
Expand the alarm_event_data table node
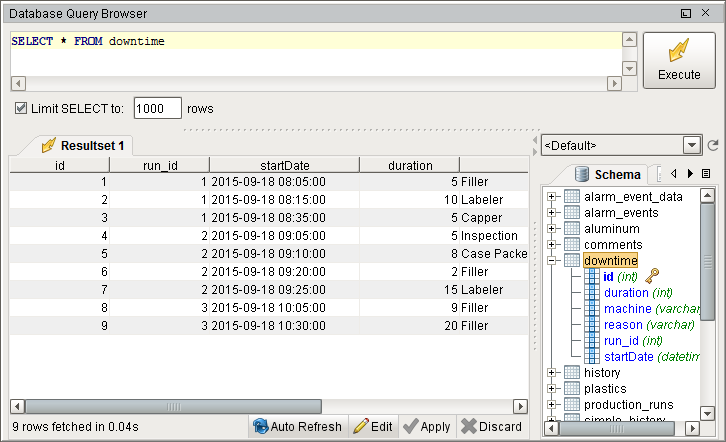(551, 197)
